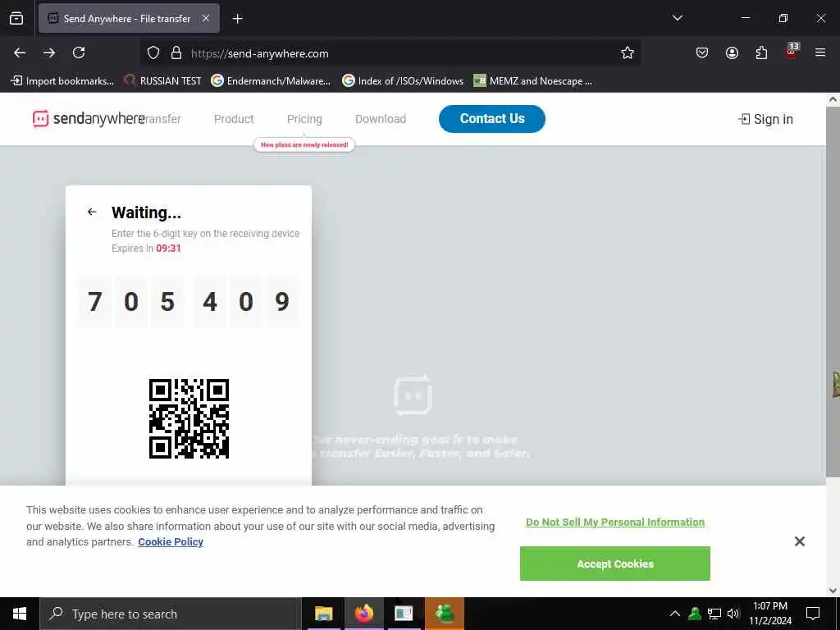
Task: Click Sign in link
Action: click(x=765, y=119)
